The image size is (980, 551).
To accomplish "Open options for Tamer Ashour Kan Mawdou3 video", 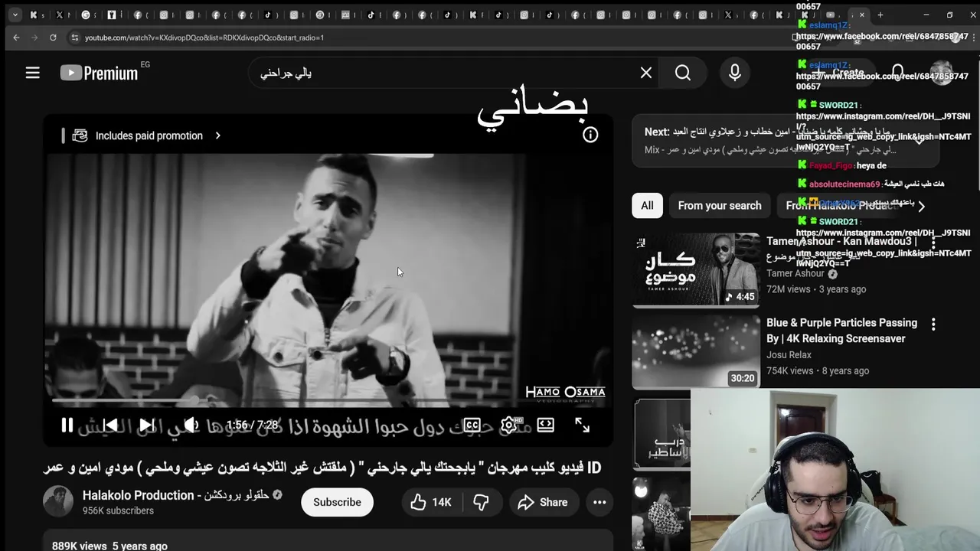I will click(933, 243).
